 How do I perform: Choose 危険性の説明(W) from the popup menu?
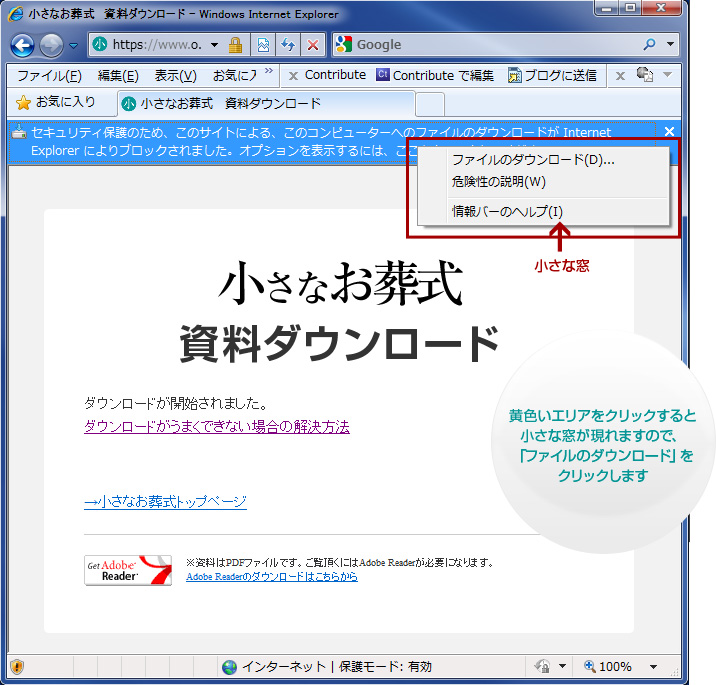pos(543,182)
